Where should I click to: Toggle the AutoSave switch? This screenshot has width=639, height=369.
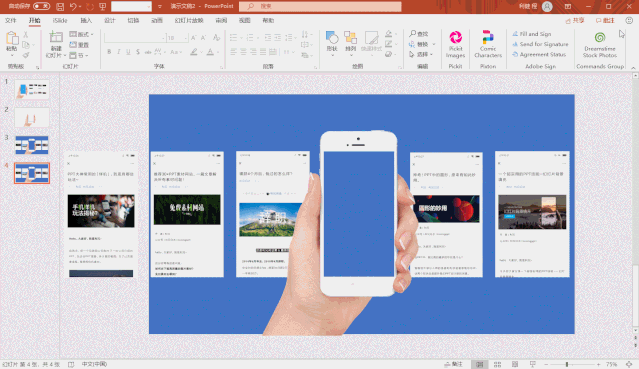(41, 6)
